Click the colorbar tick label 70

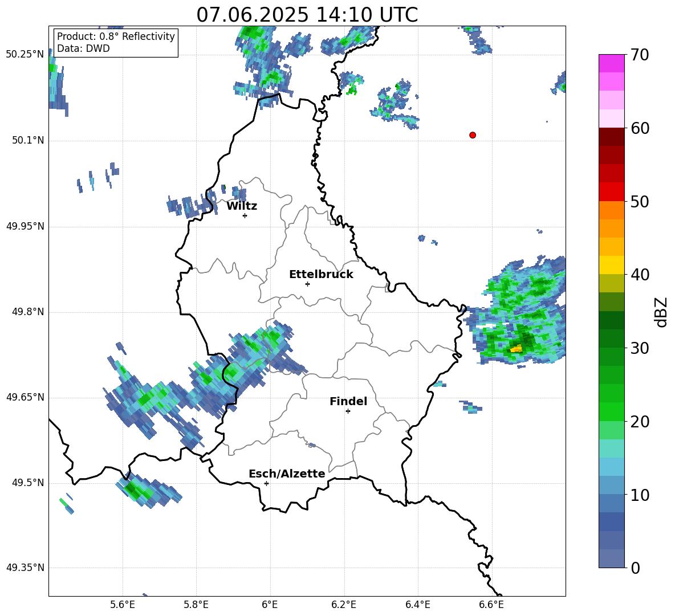click(640, 55)
